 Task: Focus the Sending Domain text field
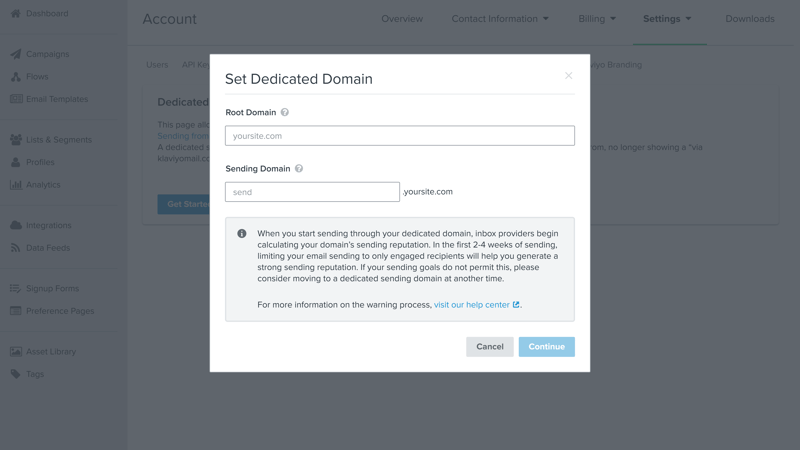tap(312, 192)
